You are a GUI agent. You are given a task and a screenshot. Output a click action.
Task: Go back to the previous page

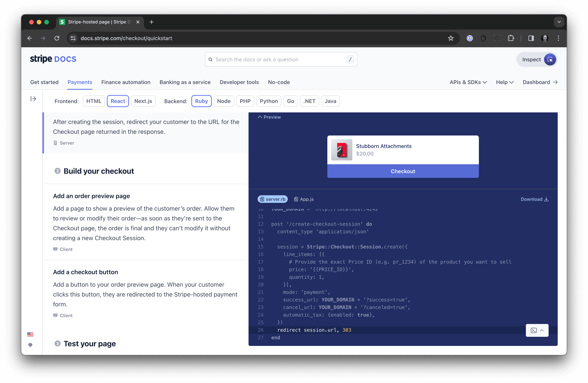(30, 38)
